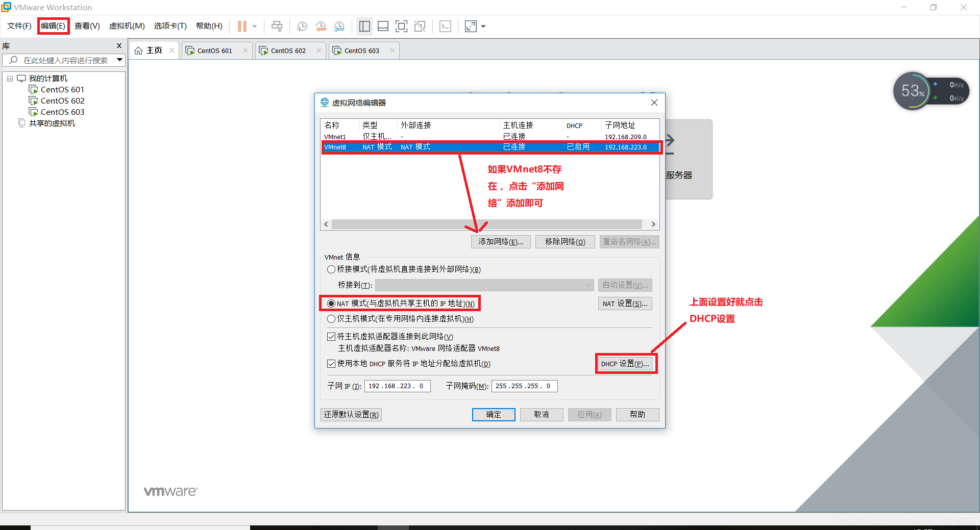Click the 确定 button
Image resolution: width=980 pixels, height=530 pixels.
point(494,415)
